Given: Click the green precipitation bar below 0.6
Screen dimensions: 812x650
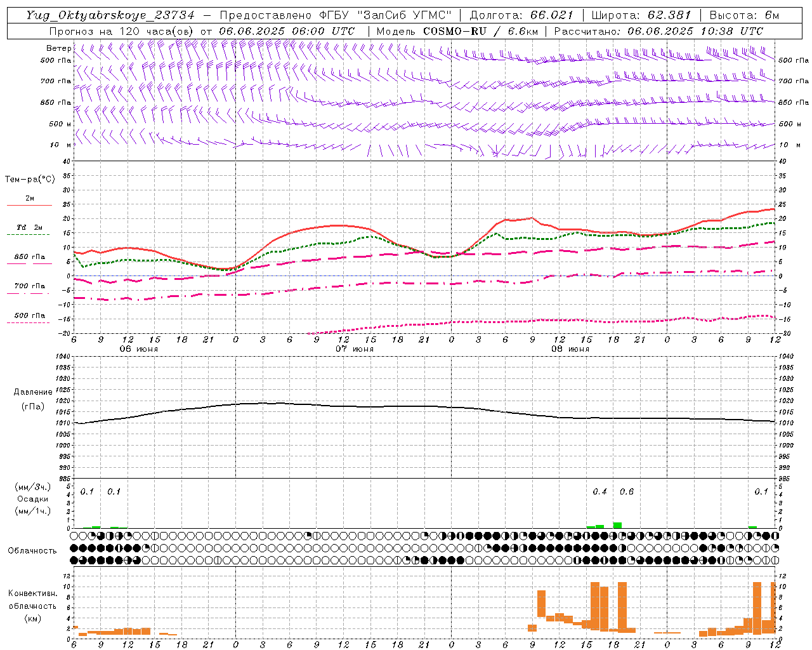Looking at the screenshot, I should pos(617,526).
